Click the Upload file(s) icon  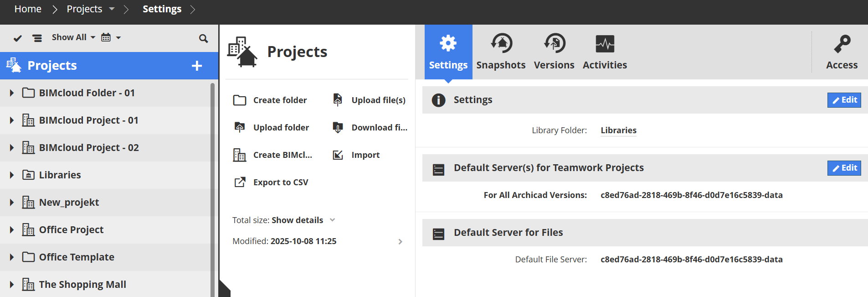click(338, 100)
